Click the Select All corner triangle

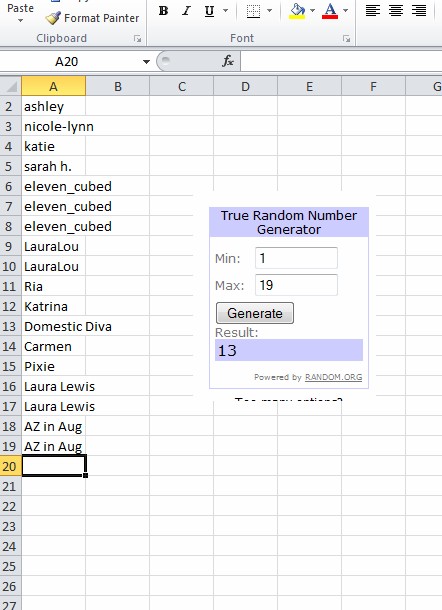[11, 86]
